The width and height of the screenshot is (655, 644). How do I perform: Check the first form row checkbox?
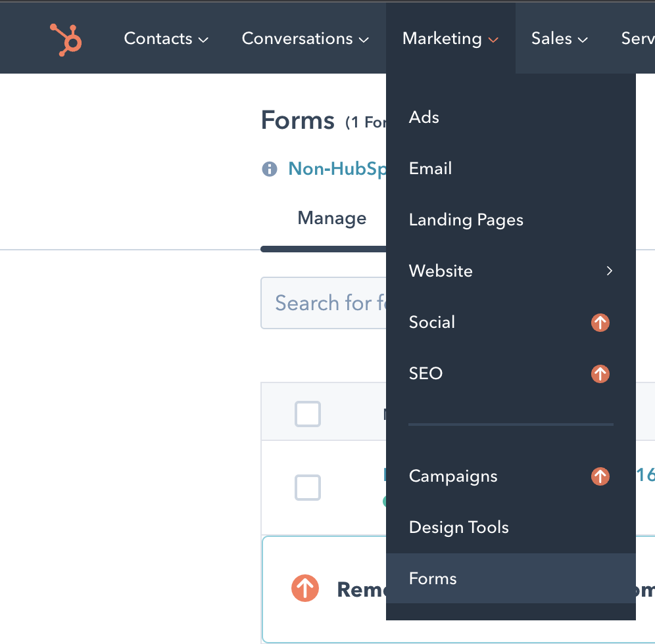click(308, 488)
